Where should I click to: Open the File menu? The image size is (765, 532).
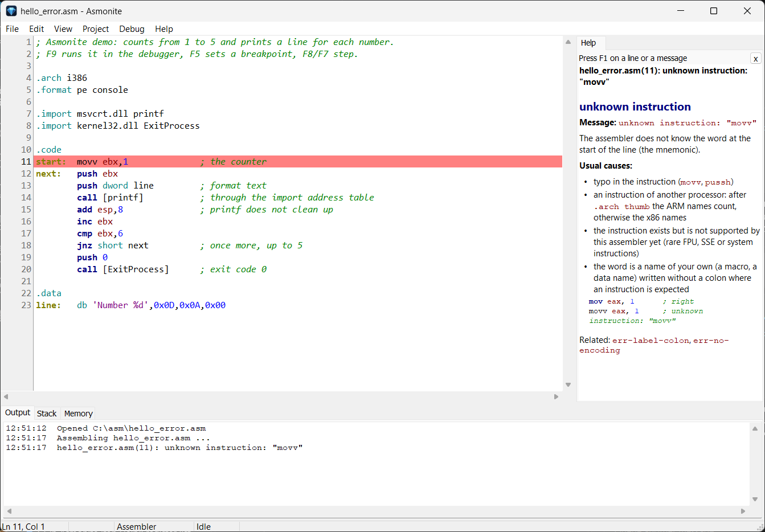[x=12, y=29]
